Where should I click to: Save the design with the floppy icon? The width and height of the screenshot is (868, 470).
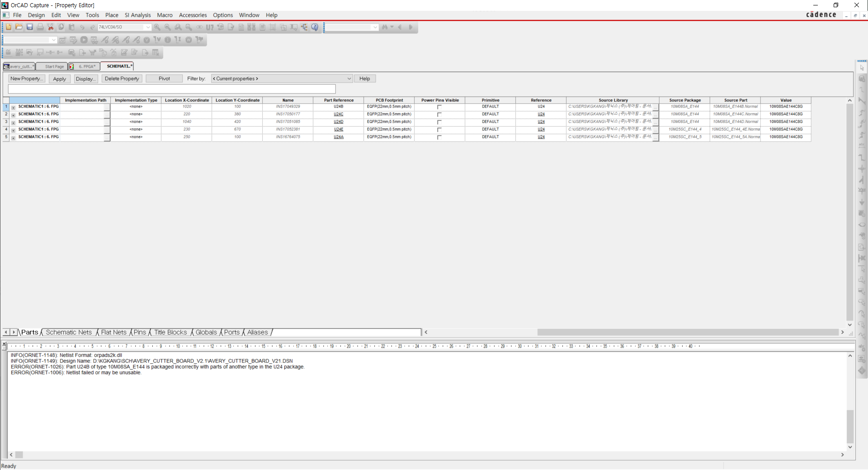click(x=30, y=27)
